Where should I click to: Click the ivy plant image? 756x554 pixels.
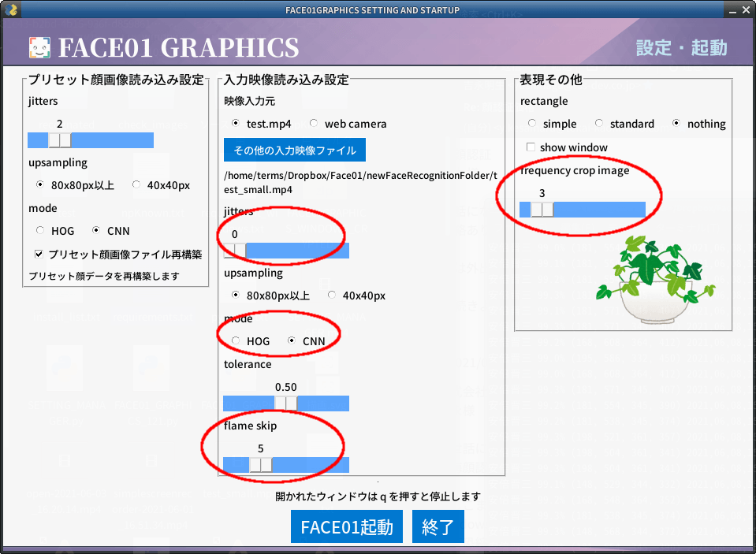tap(656, 280)
